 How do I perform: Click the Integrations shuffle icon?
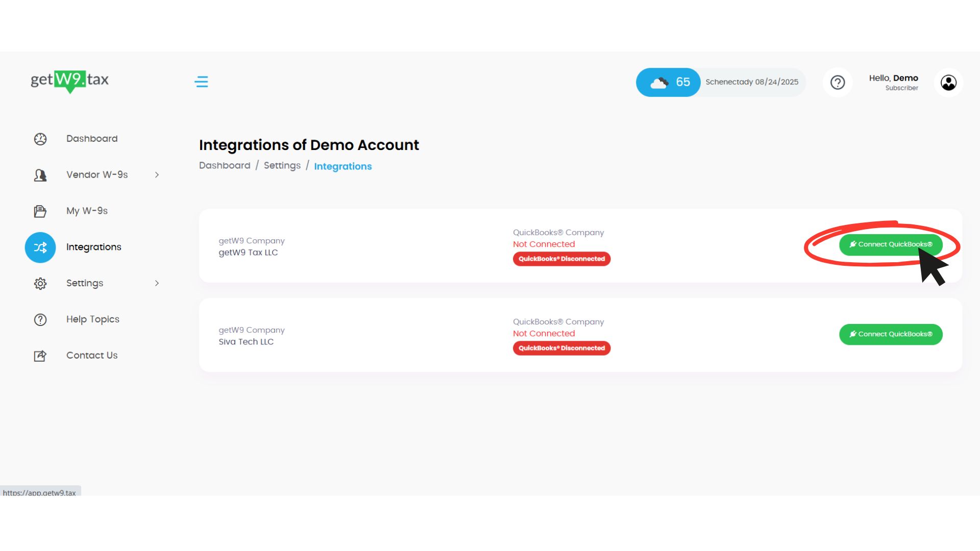click(40, 247)
